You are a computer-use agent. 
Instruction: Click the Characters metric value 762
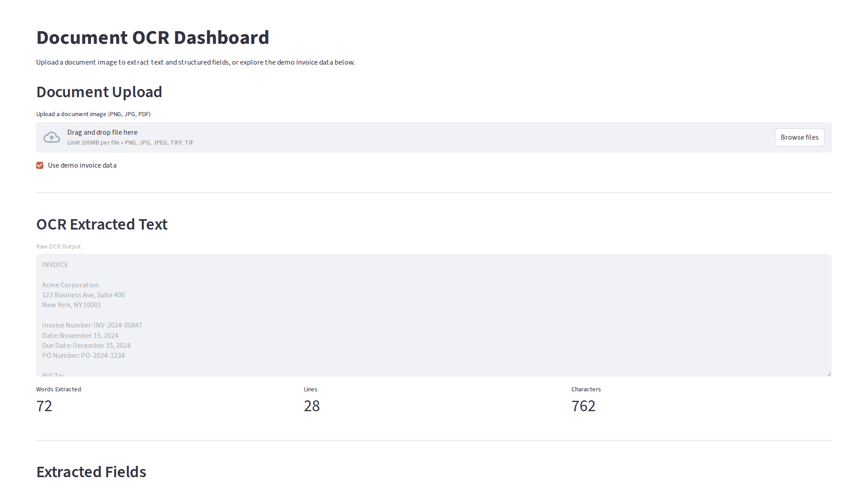tap(584, 406)
